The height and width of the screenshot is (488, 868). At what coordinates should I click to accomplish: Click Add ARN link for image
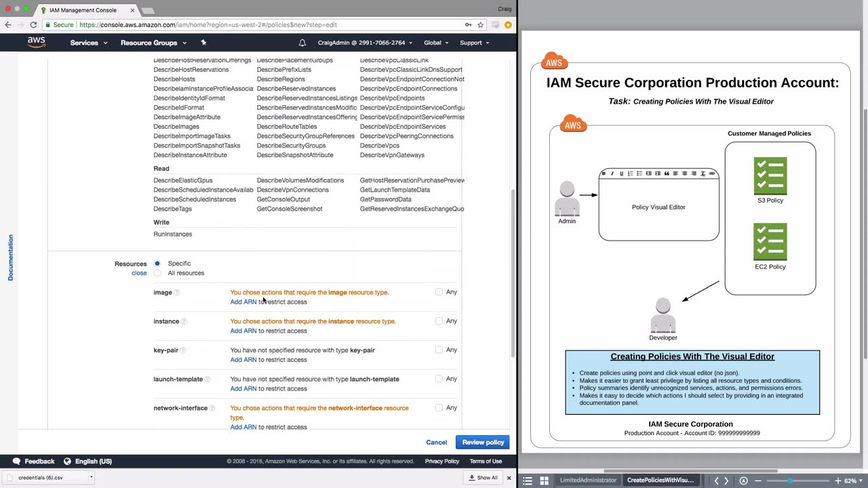click(243, 302)
